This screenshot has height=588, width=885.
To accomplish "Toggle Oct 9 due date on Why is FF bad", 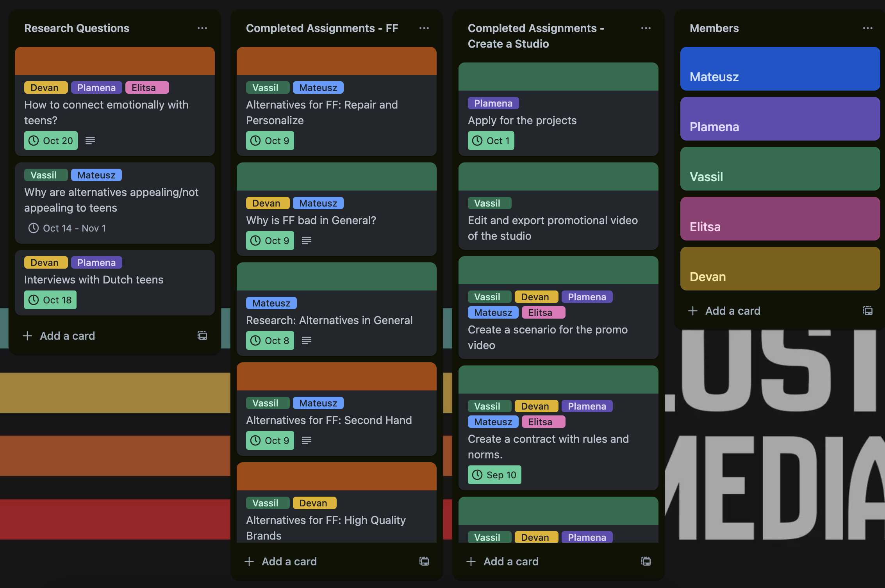I will tap(270, 241).
